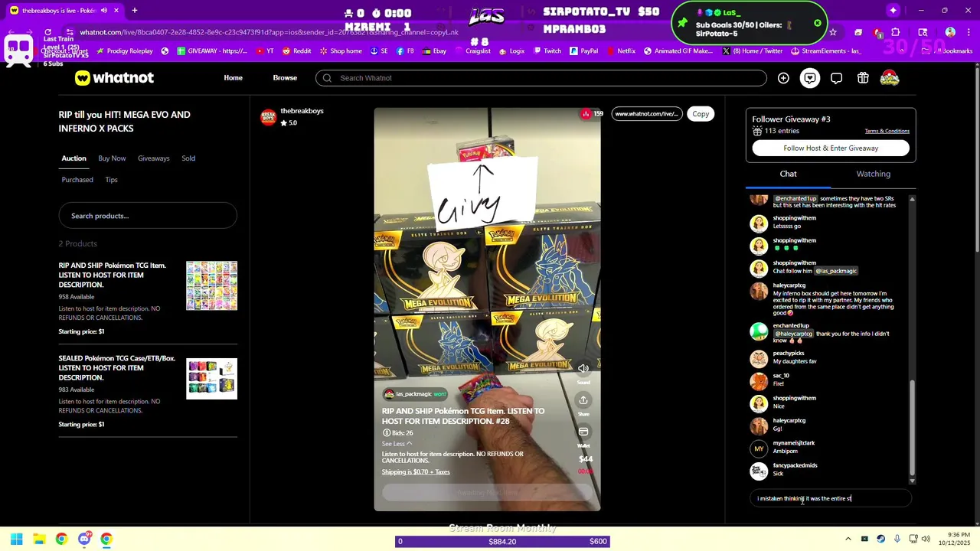
Task: Click the red viewer count icon
Action: (x=586, y=114)
